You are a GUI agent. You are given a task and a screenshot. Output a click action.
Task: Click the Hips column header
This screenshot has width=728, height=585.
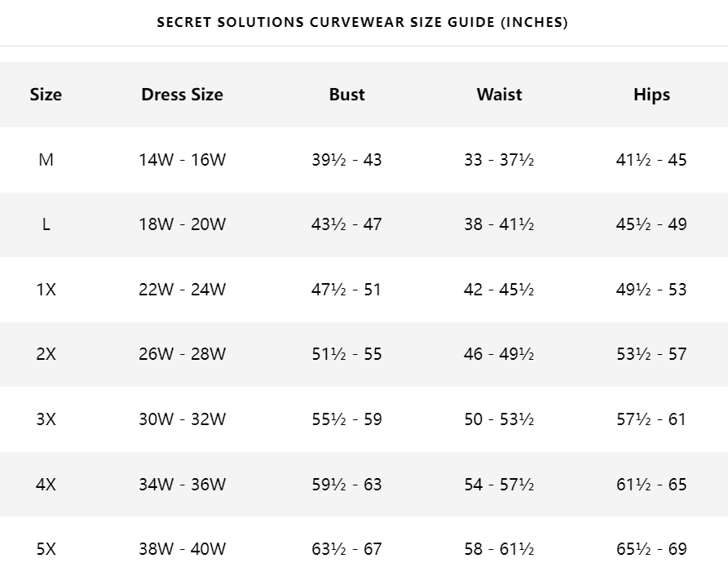tap(651, 95)
